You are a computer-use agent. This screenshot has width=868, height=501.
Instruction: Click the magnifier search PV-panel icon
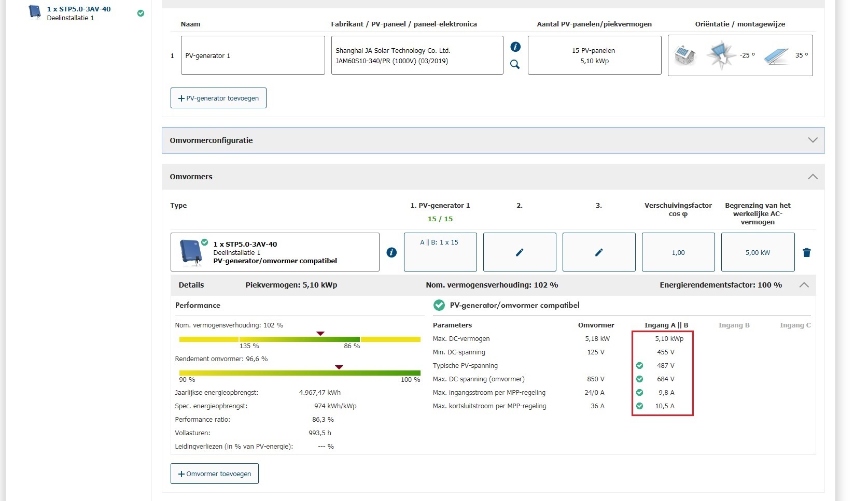click(515, 64)
